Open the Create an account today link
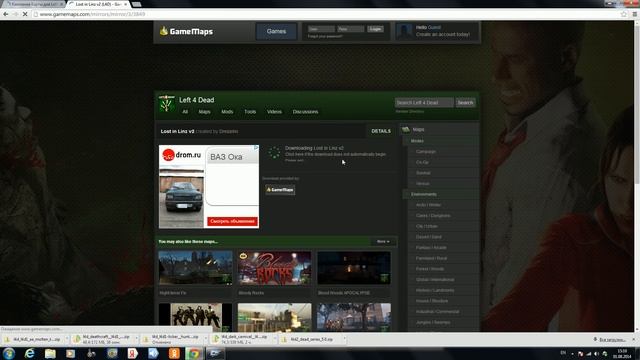The image size is (640, 360). point(443,35)
